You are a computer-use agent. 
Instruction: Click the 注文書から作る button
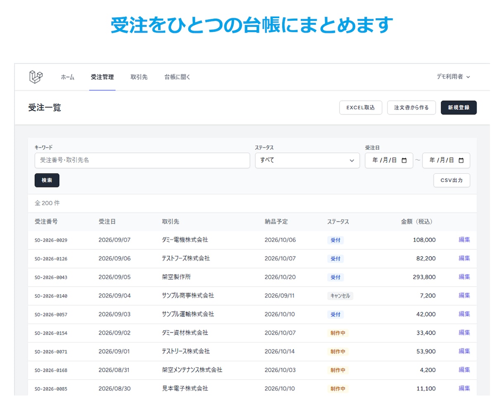click(411, 107)
